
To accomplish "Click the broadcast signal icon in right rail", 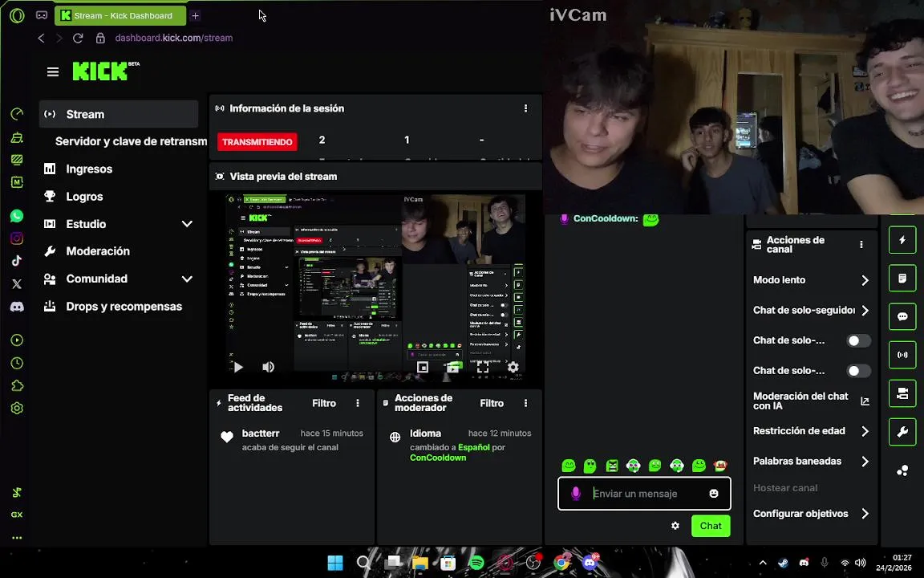I will [x=902, y=355].
